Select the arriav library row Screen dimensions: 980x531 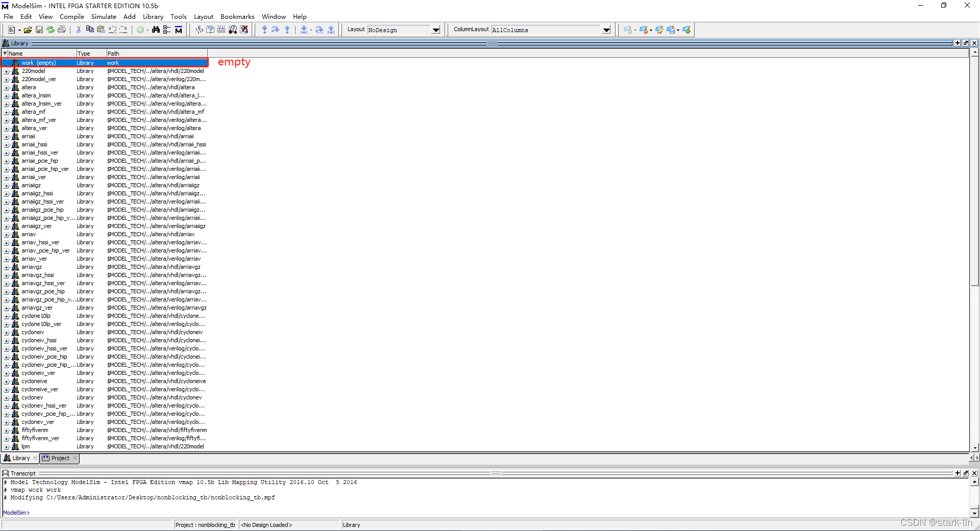pos(105,234)
